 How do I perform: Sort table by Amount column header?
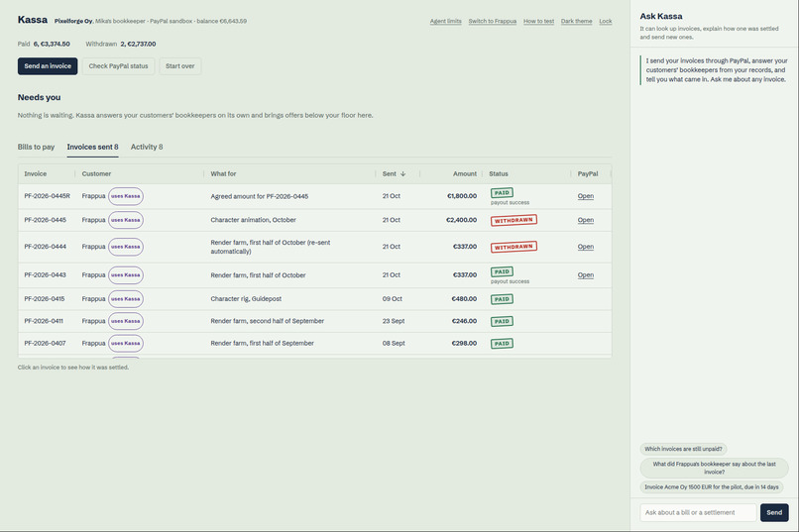pyautogui.click(x=465, y=174)
